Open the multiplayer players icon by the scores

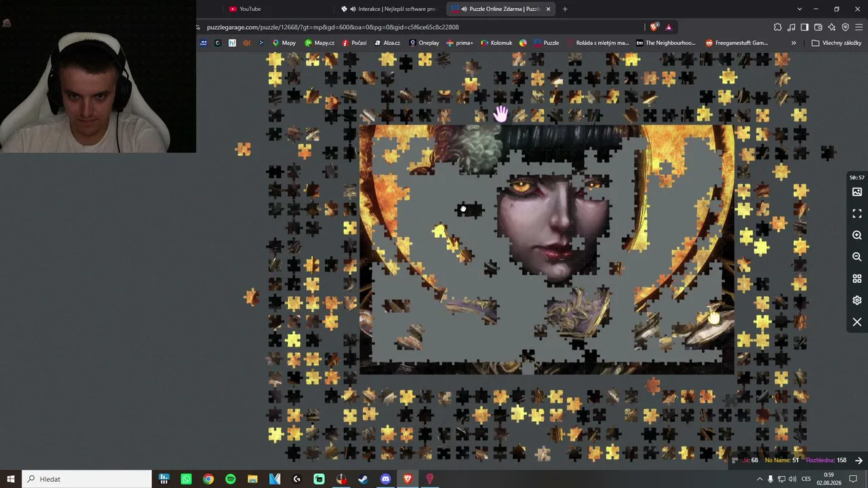tap(734, 460)
